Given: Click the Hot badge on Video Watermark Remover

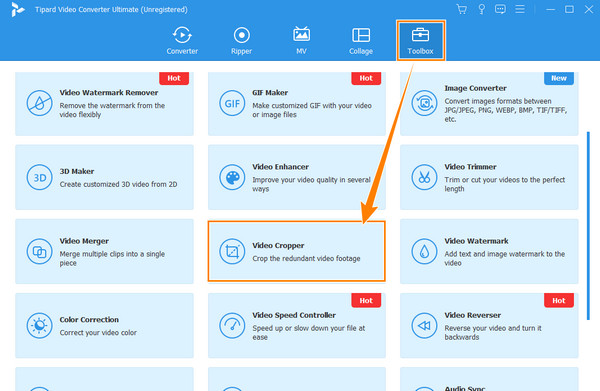Looking at the screenshot, I should (174, 78).
